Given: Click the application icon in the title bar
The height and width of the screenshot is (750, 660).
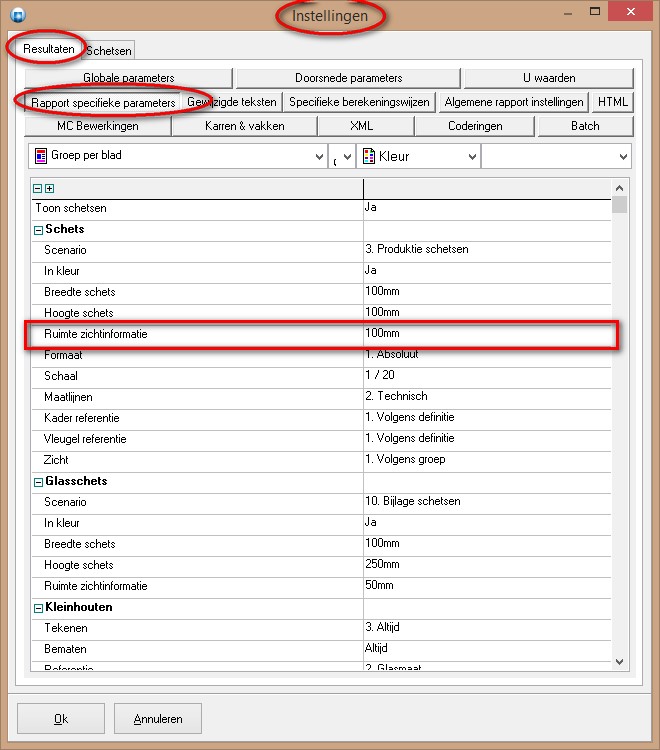Looking at the screenshot, I should coord(18,15).
